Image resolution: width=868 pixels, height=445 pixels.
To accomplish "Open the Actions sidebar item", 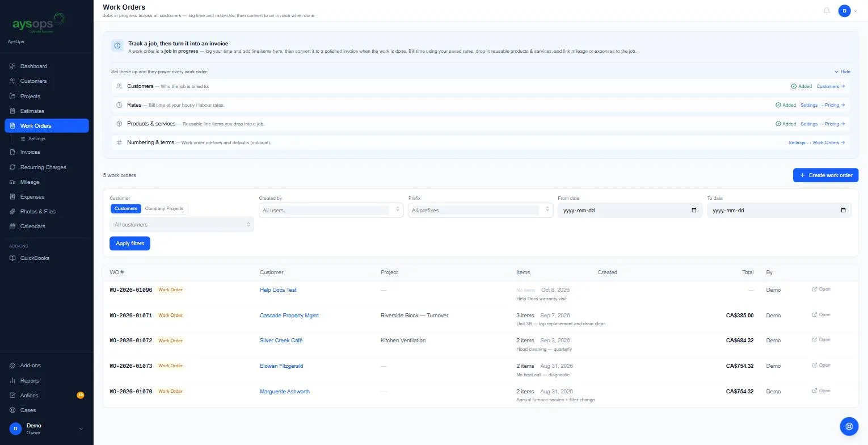I will (47, 396).
